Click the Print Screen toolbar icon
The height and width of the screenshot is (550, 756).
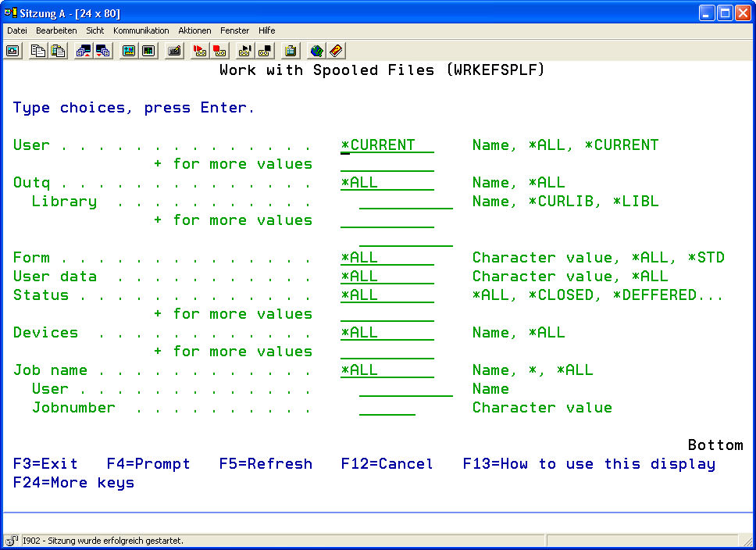(13, 51)
